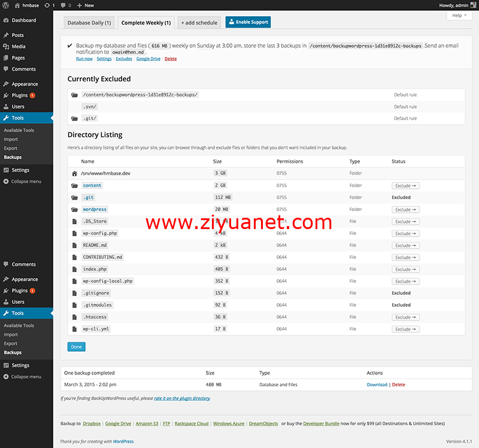479x448 pixels.
Task: Click the owain@hmn.md email text
Action: tap(128, 52)
